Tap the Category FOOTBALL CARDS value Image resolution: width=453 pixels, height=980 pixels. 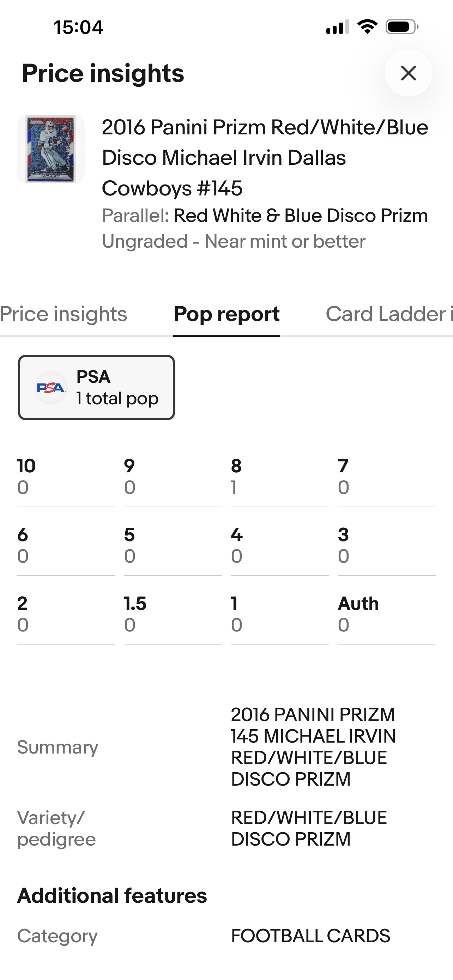pyautogui.click(x=310, y=936)
